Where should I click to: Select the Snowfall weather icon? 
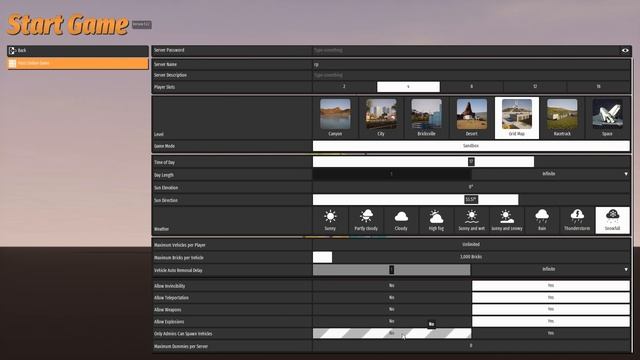[612, 220]
